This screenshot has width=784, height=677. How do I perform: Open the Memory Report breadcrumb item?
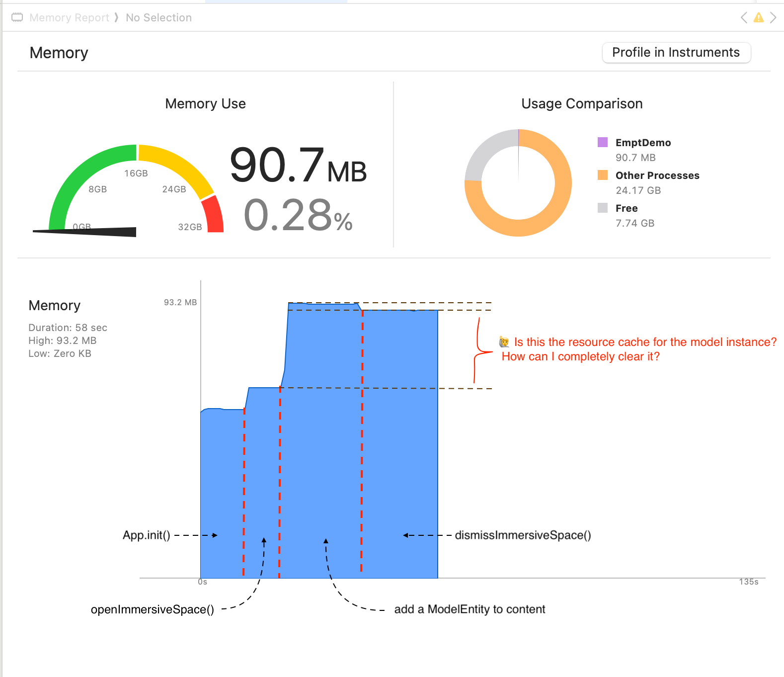(x=69, y=17)
